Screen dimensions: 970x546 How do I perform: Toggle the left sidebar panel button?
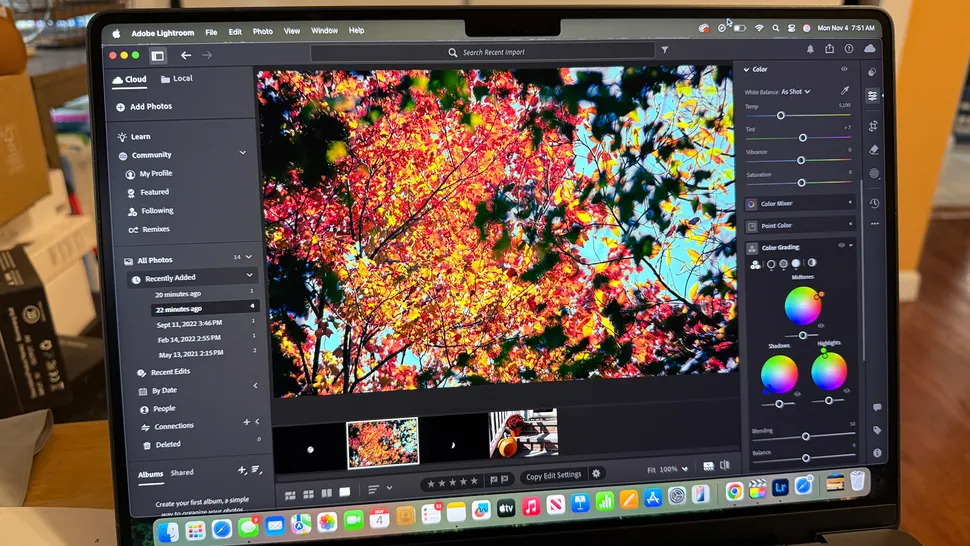pos(157,56)
